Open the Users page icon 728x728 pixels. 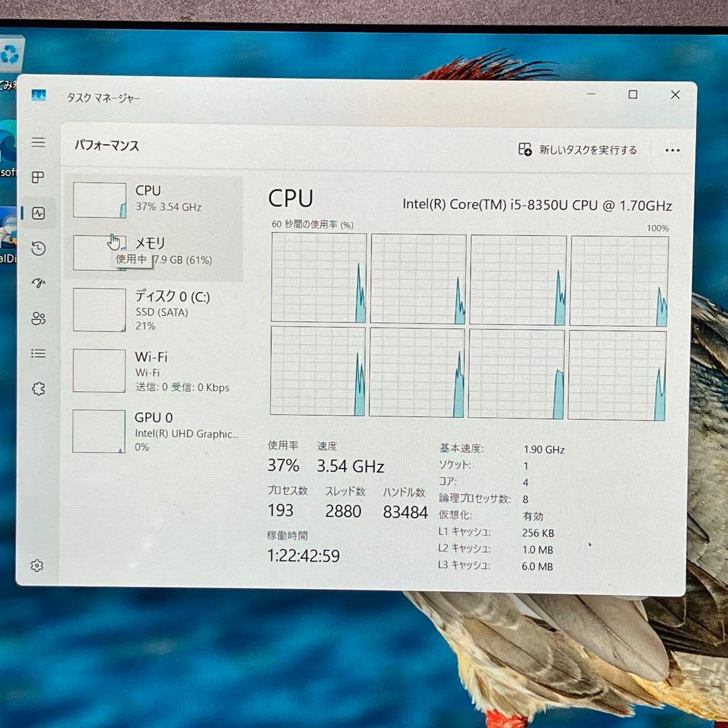[38, 319]
